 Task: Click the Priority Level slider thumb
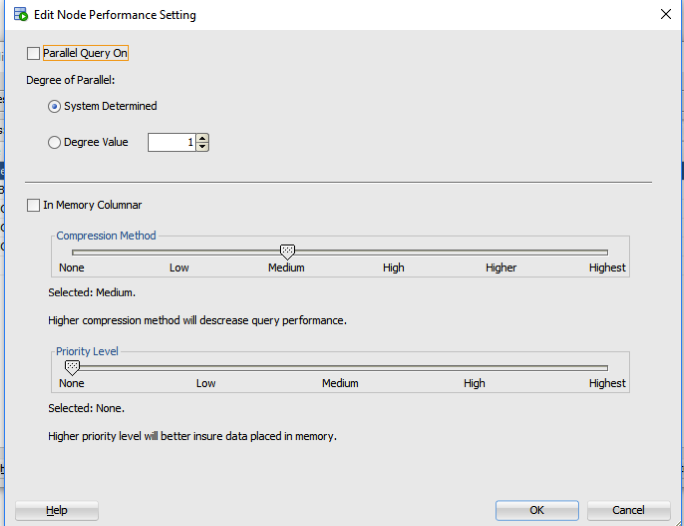[x=72, y=367]
